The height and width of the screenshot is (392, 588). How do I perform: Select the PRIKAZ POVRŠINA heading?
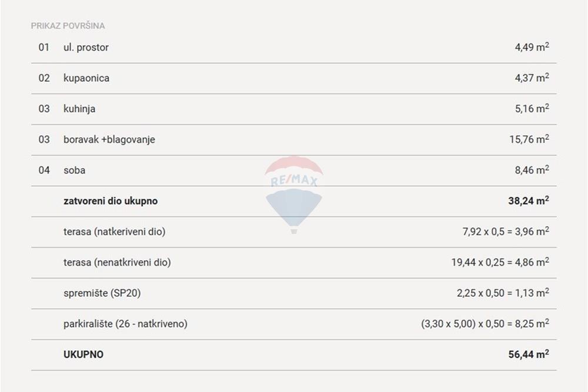point(68,26)
